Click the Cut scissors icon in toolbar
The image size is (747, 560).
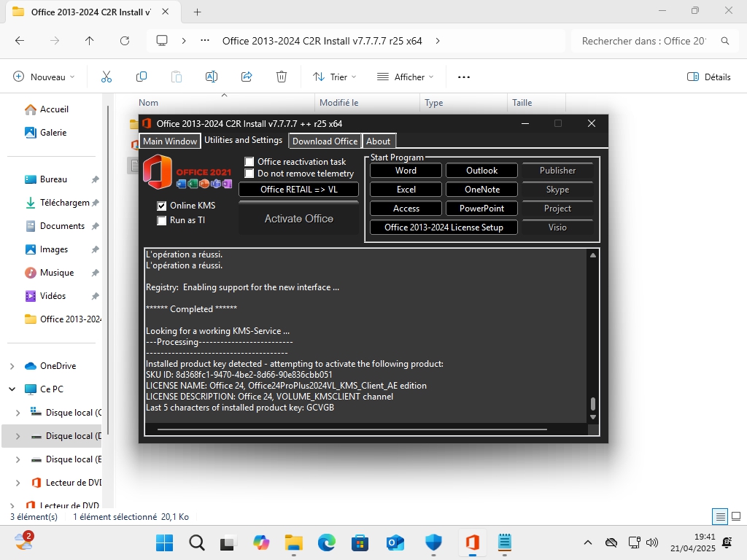tap(107, 77)
